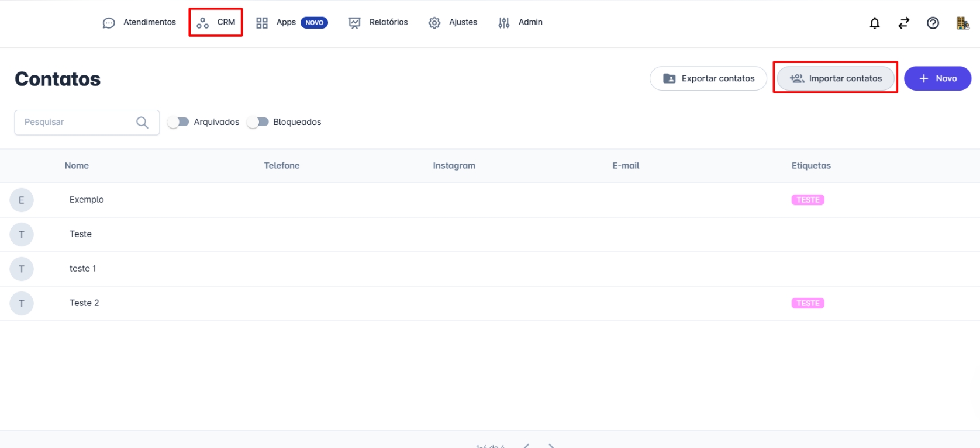This screenshot has height=448, width=980.
Task: Click the Importar contatos button
Action: [835, 78]
